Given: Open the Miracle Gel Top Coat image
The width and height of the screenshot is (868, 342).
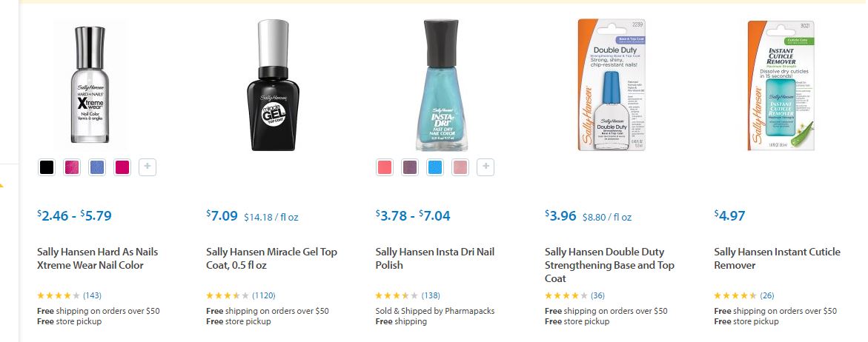Looking at the screenshot, I should [x=271, y=85].
